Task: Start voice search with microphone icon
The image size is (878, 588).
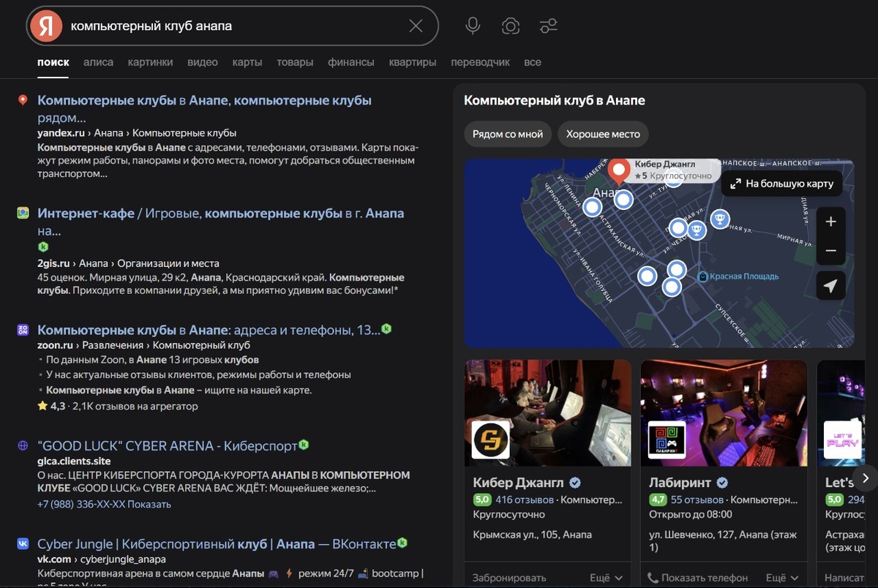Action: coord(473,26)
